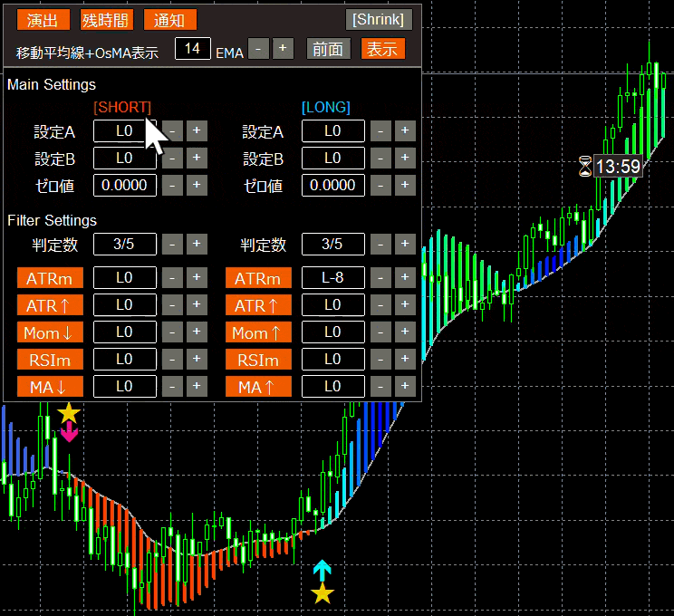Decrease the EMA period with minus
Image resolution: width=674 pixels, height=616 pixels.
click(258, 49)
